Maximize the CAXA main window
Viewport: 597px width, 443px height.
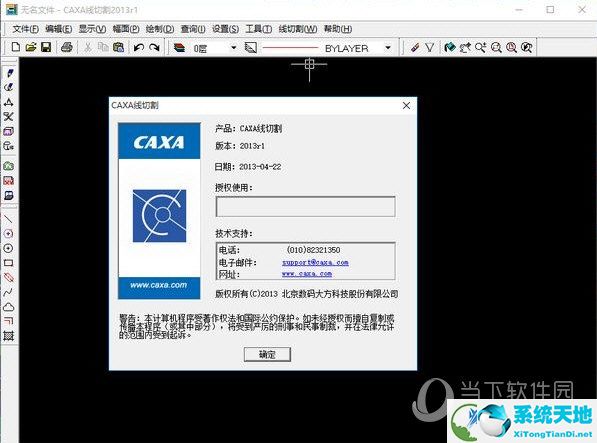click(x=550, y=10)
